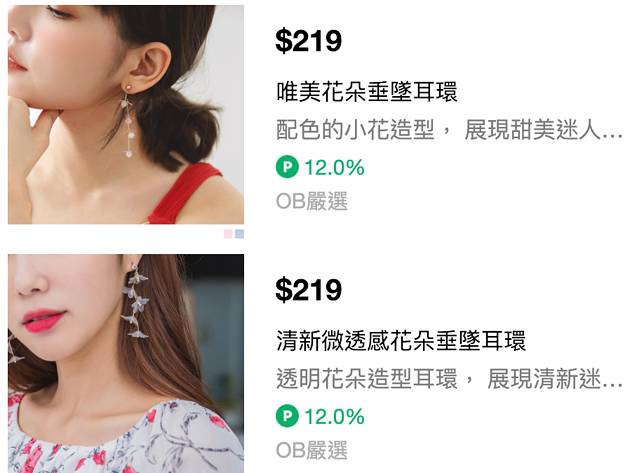Screen dimensions: 644x473
Task: Visit the OB嚴選 store from second listing
Action: pyautogui.click(x=312, y=450)
